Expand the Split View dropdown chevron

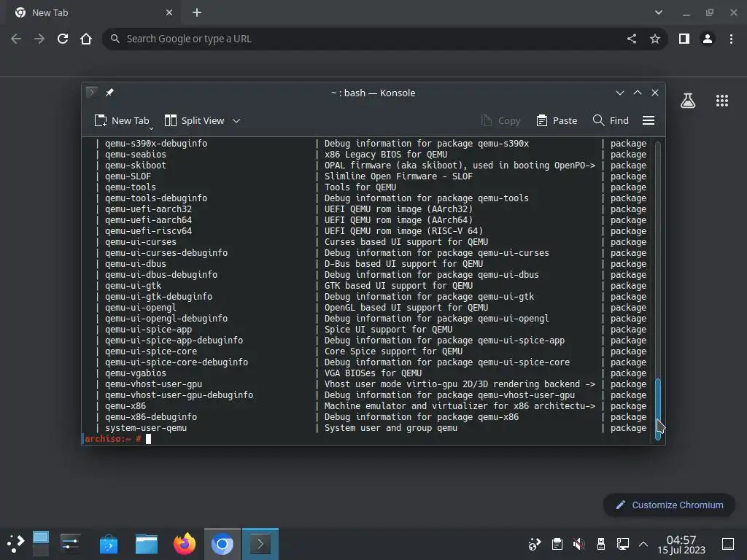pyautogui.click(x=236, y=120)
